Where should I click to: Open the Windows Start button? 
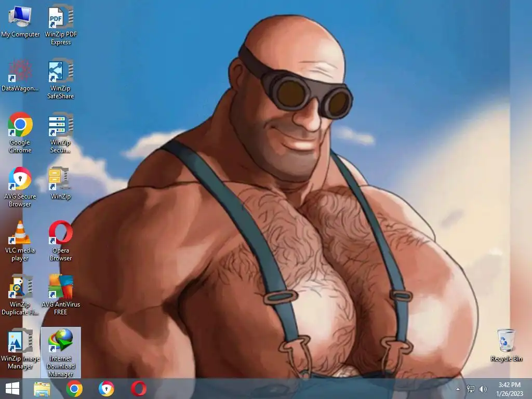[x=12, y=389]
